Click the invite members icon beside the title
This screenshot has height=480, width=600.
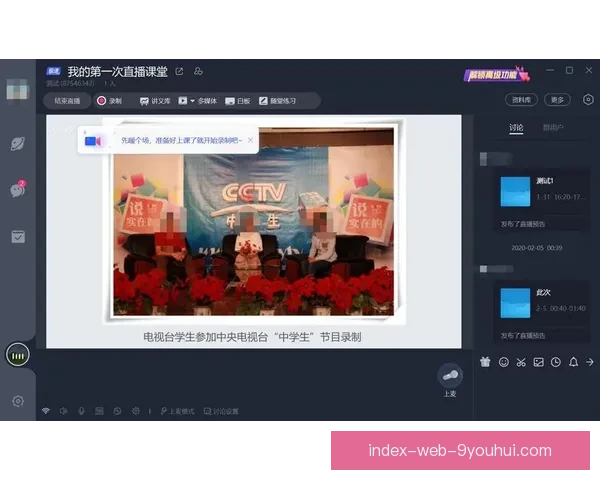(x=198, y=71)
